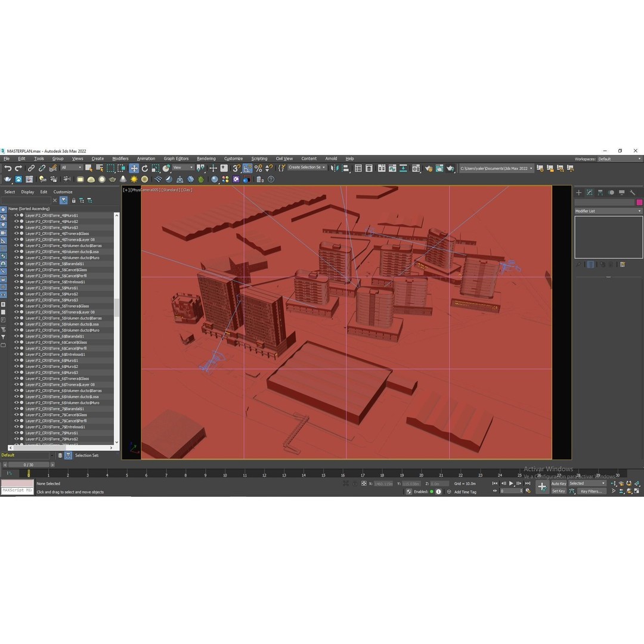The image size is (644, 644).
Task: Click the Unlink Selection icon
Action: click(x=42, y=168)
